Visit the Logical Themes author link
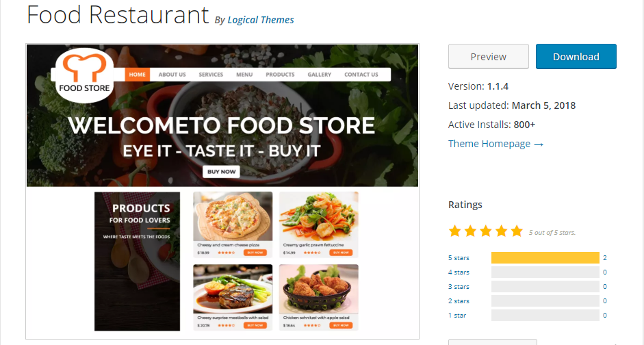This screenshot has width=644, height=345. click(x=261, y=20)
